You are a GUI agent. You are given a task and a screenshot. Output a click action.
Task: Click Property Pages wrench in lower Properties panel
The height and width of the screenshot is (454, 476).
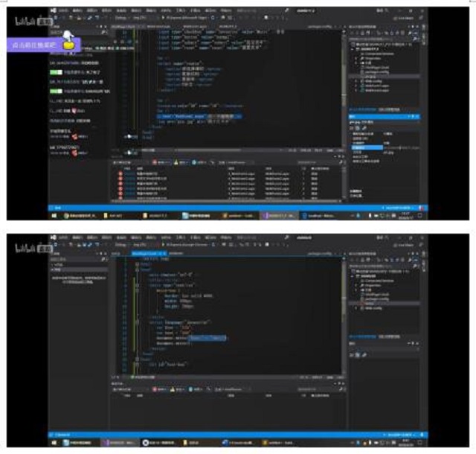tap(364, 354)
